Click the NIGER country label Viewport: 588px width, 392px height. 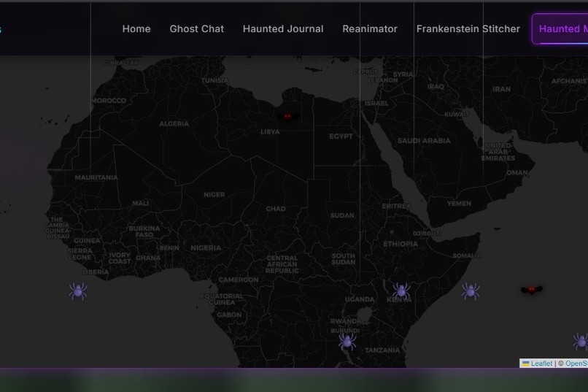(214, 195)
